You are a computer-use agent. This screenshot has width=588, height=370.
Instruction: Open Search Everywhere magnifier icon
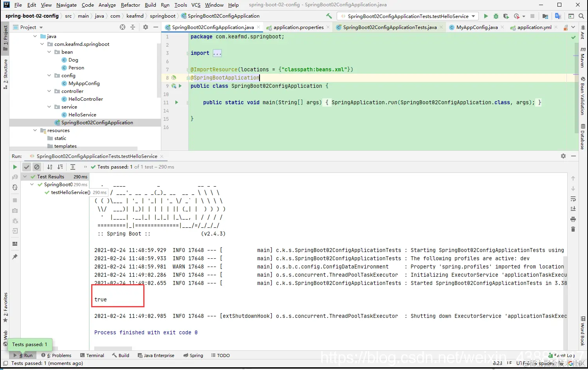(581, 16)
